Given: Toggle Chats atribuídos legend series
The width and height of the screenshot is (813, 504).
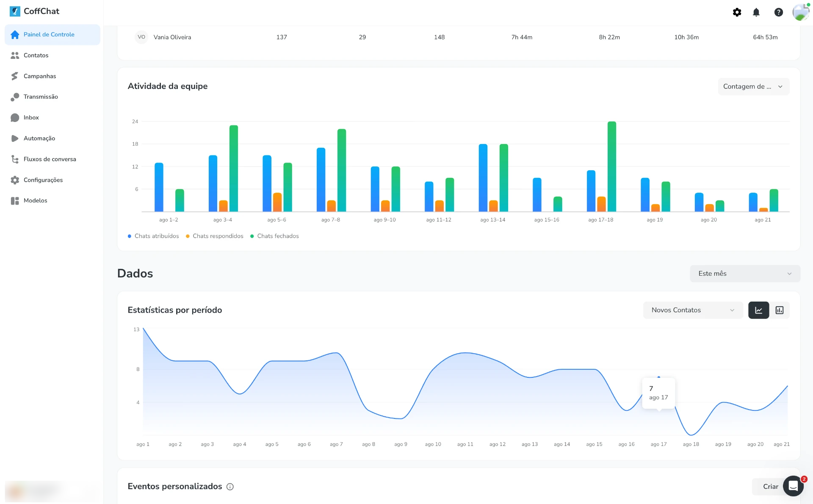Looking at the screenshot, I should [x=153, y=236].
